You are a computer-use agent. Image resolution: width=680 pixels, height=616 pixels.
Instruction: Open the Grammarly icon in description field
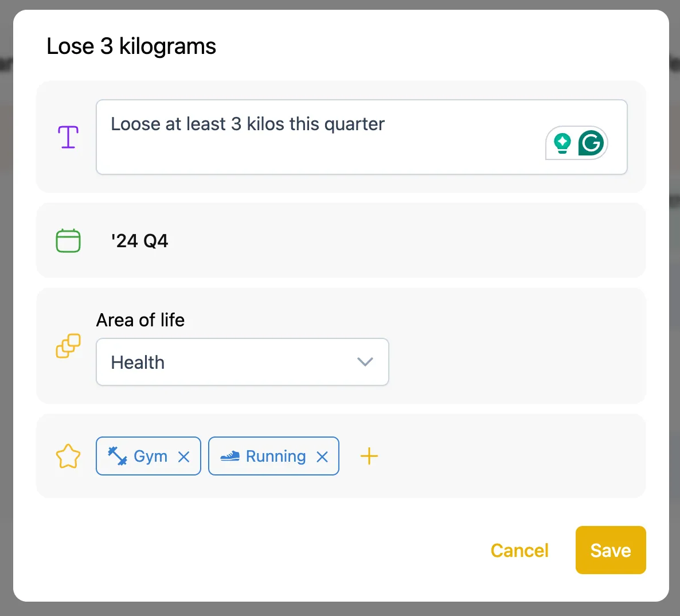pyautogui.click(x=592, y=143)
